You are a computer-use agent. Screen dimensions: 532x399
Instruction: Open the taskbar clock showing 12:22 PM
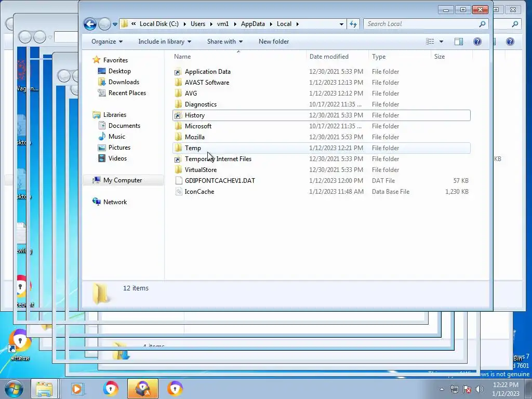[506, 389]
